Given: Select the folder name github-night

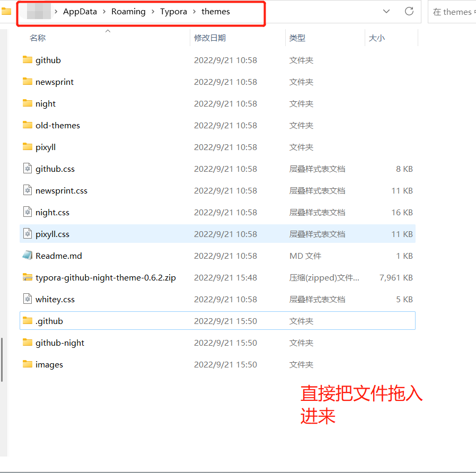Looking at the screenshot, I should pyautogui.click(x=60, y=343).
